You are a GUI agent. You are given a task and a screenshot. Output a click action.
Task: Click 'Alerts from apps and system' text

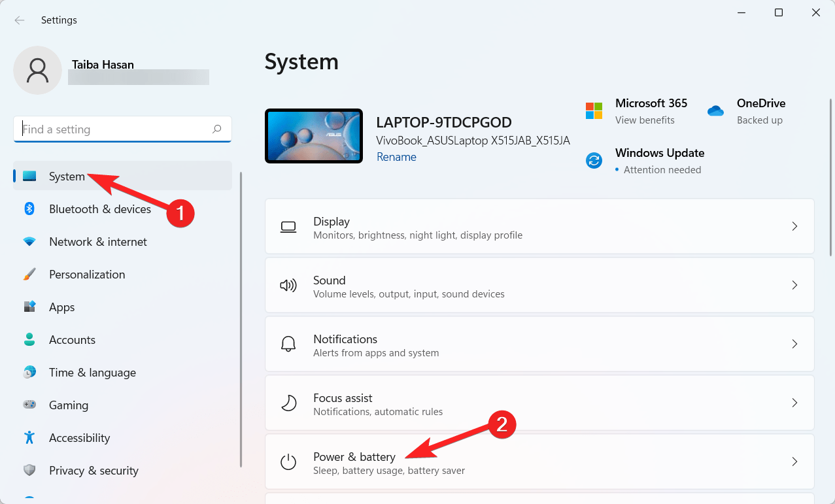tap(376, 353)
